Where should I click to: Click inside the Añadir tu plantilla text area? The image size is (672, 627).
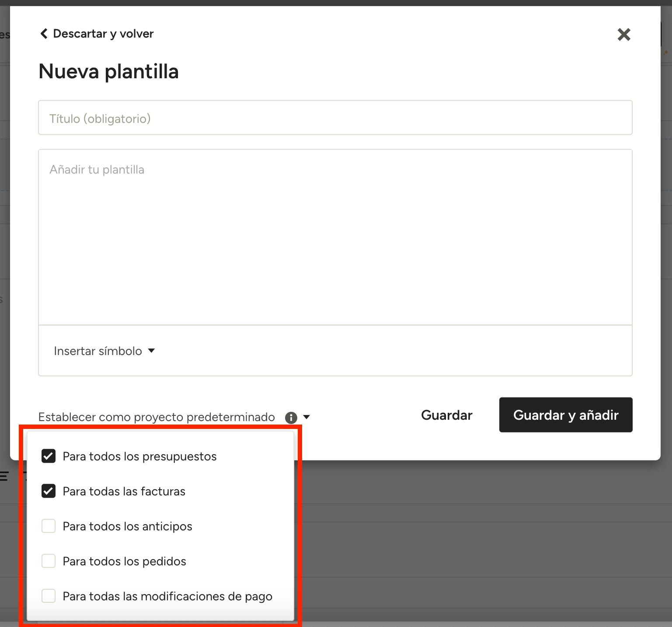tap(335, 237)
